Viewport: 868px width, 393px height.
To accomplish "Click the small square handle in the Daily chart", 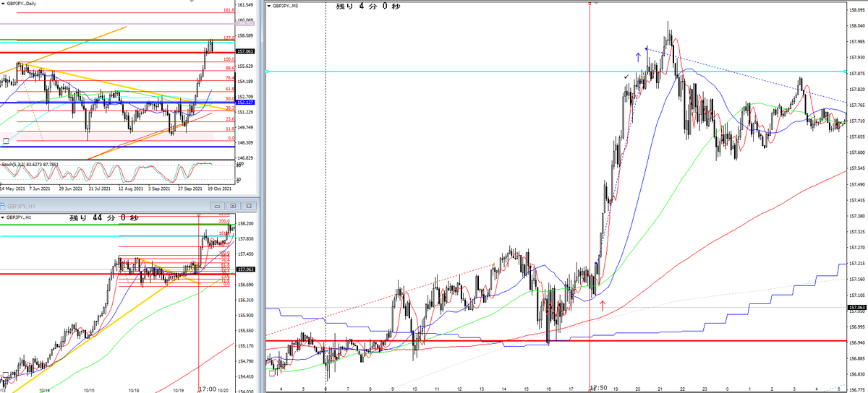I will 5,141.
